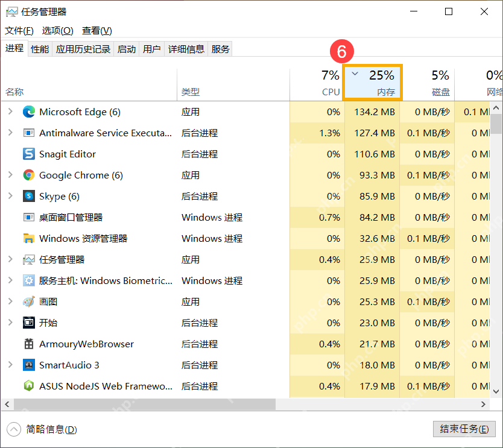Expand the Google Chrome (6) group
This screenshot has height=448, width=503.
pos(10,175)
